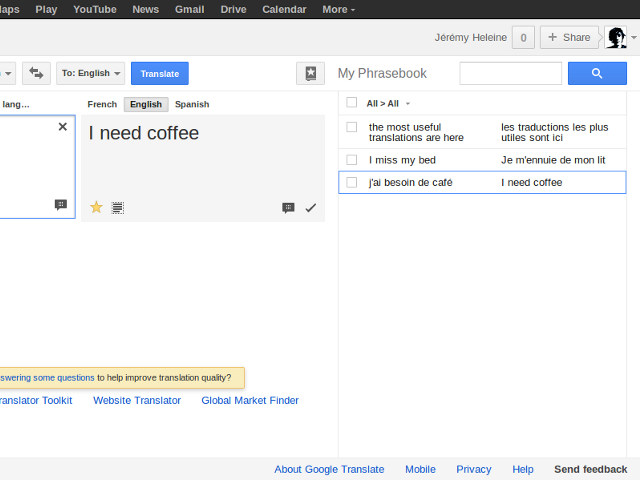Expand account dropdown arrow beside avatar
640x480 pixels.
point(633,38)
